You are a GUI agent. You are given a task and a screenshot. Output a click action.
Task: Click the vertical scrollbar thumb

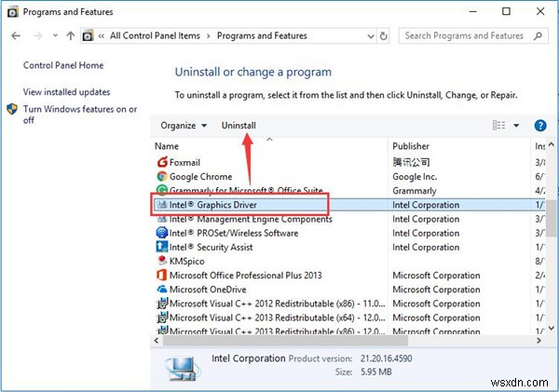[x=552, y=218]
